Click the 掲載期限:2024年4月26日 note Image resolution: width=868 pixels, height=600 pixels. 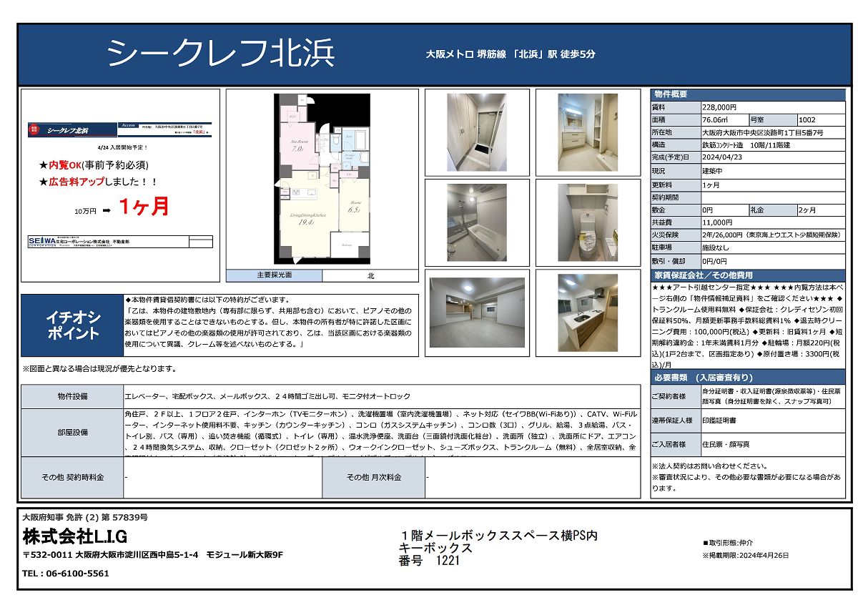[746, 555]
